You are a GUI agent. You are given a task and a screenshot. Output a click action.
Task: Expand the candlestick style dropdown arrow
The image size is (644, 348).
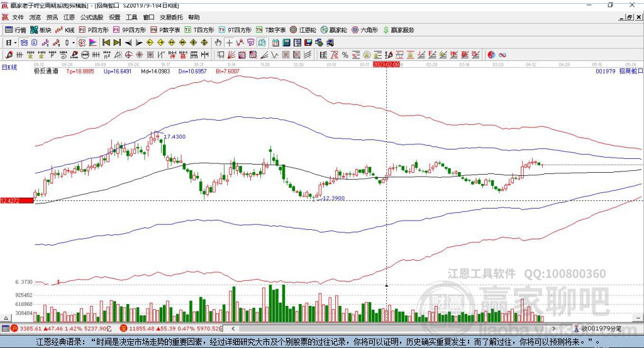coord(73,43)
